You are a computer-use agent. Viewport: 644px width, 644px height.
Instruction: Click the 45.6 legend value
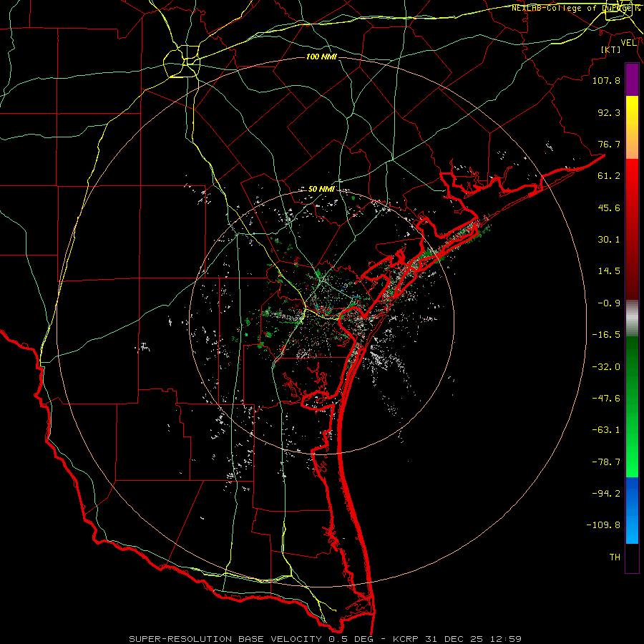click(609, 208)
